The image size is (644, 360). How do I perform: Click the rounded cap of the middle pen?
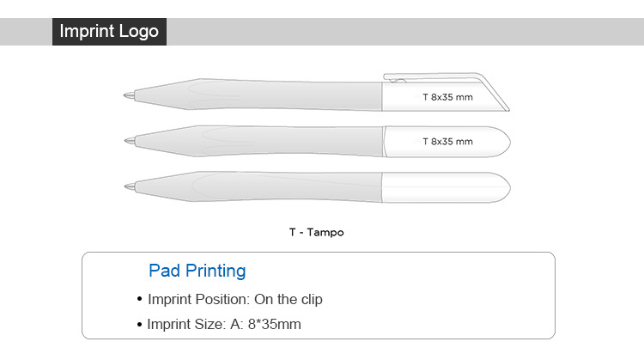click(x=447, y=142)
